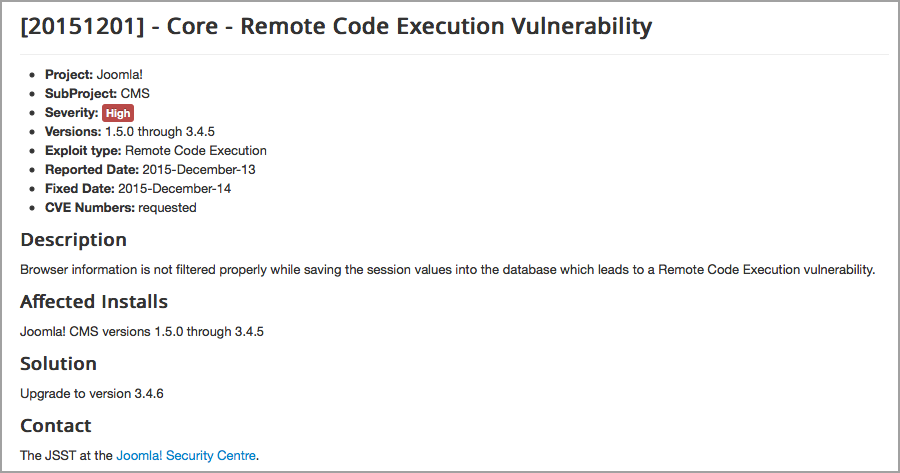Click the [20151201] date code in title
900x473 pixels.
pyautogui.click(x=82, y=26)
